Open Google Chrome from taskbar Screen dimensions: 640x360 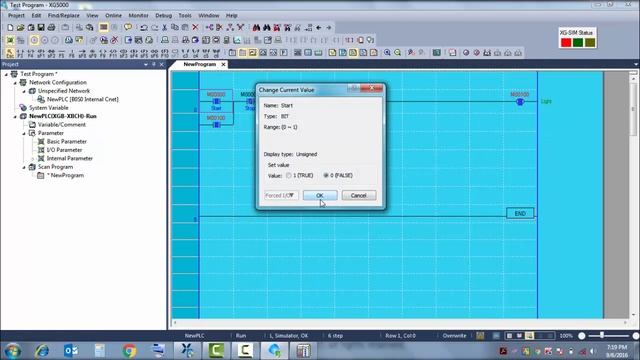pos(129,350)
